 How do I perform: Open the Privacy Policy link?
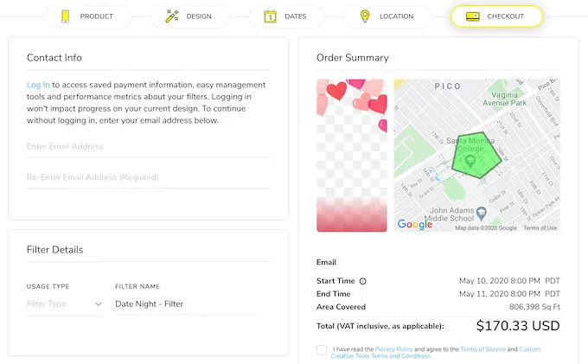click(393, 349)
